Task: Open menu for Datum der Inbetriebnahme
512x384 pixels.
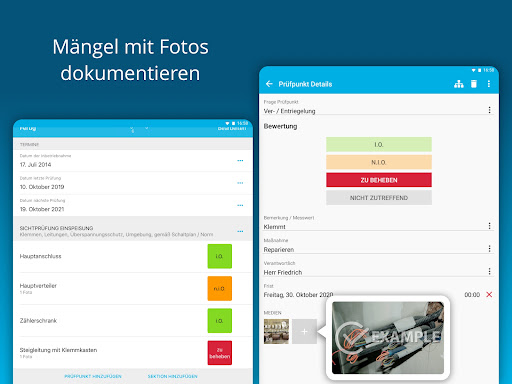Action: (x=240, y=161)
